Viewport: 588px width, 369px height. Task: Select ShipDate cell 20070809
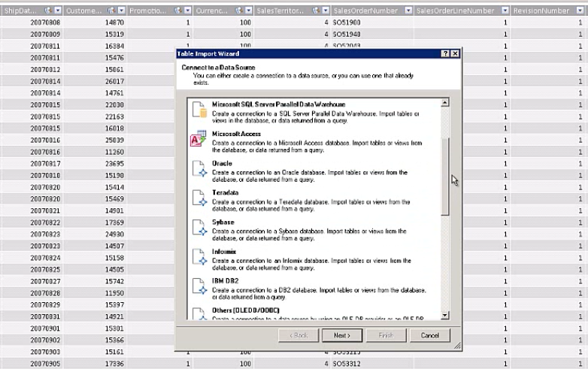click(x=32, y=34)
